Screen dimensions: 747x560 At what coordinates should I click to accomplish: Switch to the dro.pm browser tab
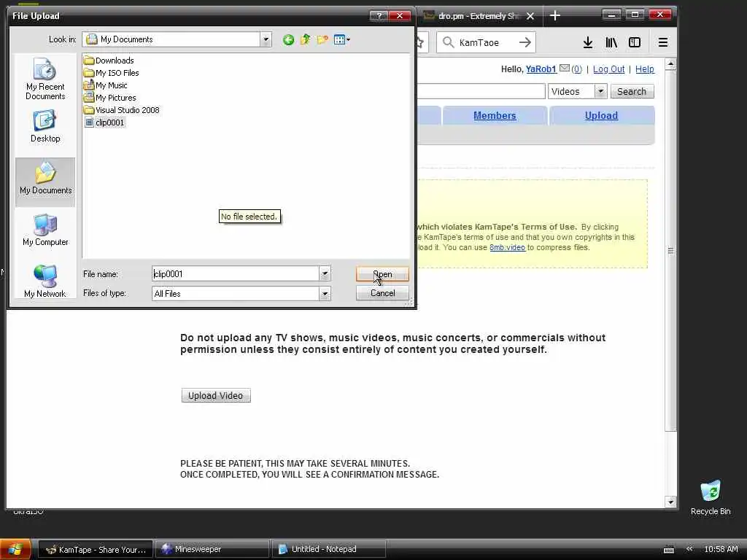pyautogui.click(x=479, y=16)
